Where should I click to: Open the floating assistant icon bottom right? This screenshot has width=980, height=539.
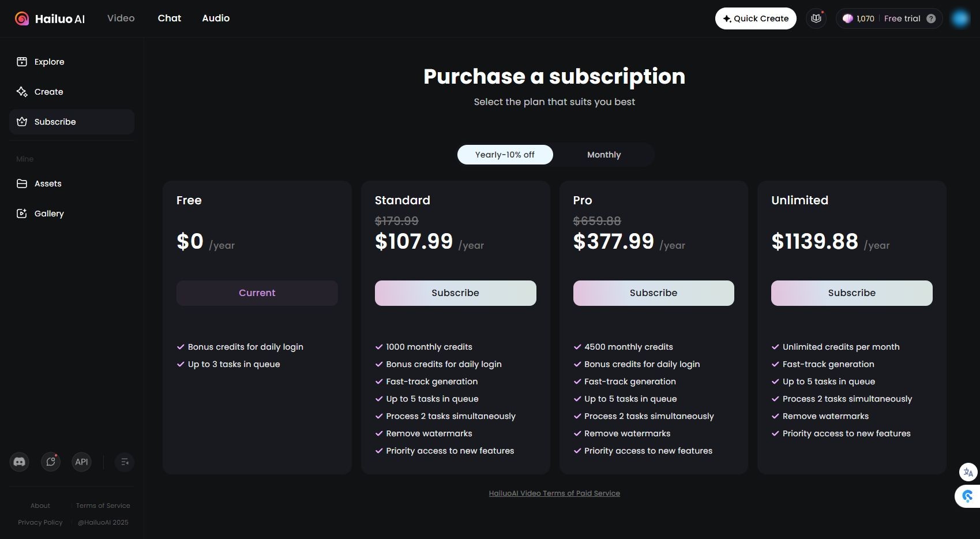coord(968,496)
